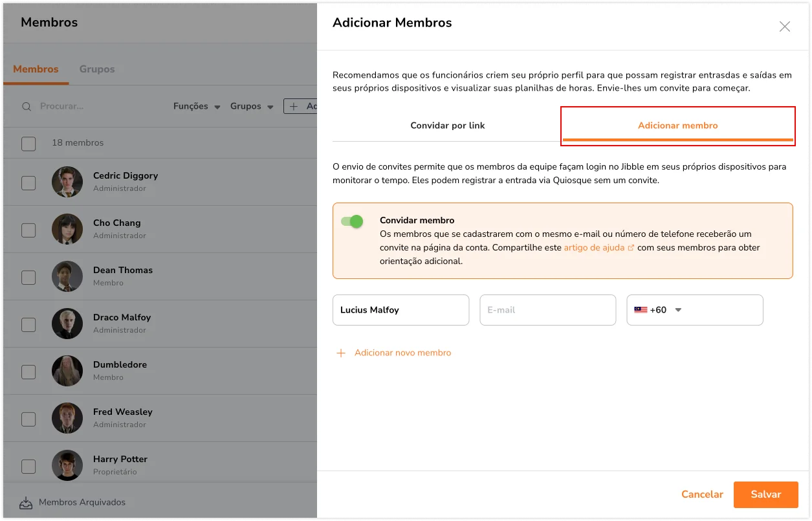812x521 pixels.
Task: Click the Malaysia flag icon
Action: (x=641, y=310)
